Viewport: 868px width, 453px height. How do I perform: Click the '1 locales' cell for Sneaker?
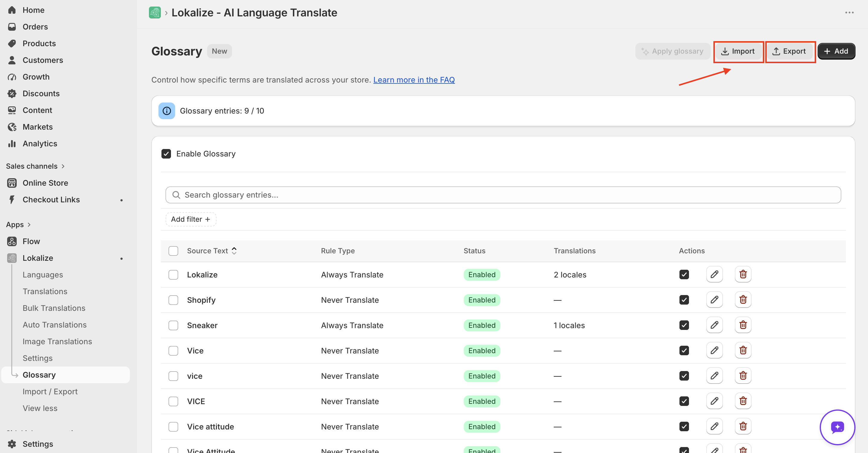click(x=569, y=325)
